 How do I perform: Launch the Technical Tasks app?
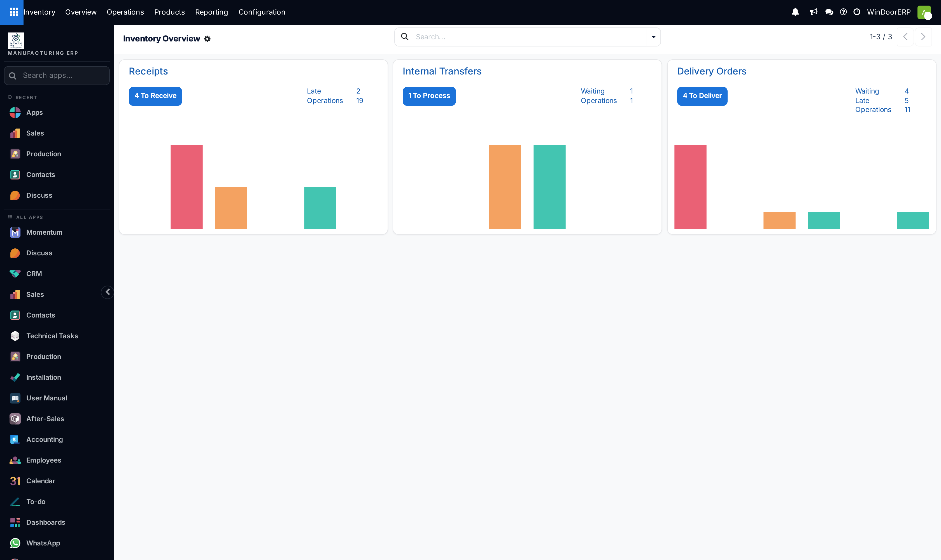point(57,336)
